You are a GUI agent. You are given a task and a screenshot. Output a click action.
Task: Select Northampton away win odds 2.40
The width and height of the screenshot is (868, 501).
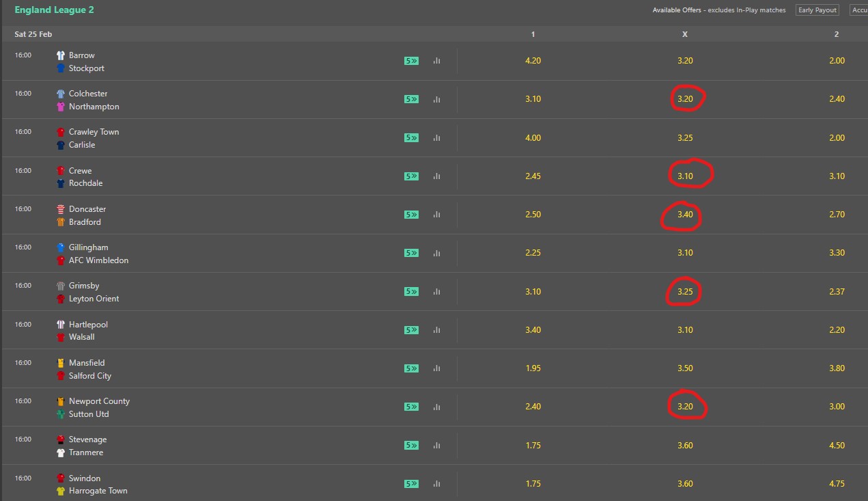(x=837, y=99)
